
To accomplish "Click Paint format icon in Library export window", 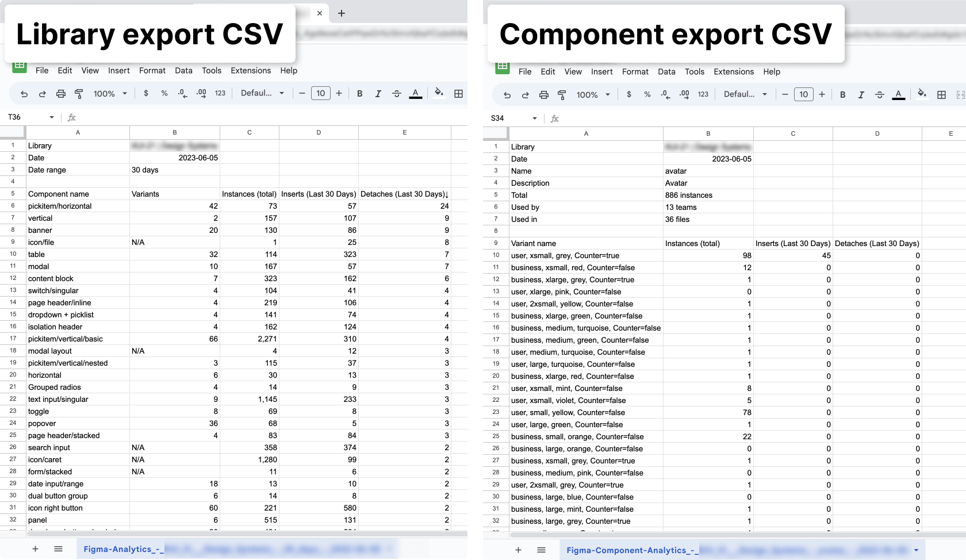I will point(79,94).
